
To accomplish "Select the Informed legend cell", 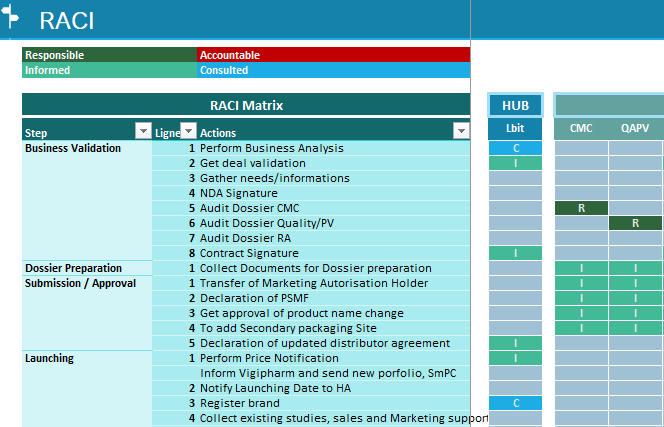I will point(109,70).
